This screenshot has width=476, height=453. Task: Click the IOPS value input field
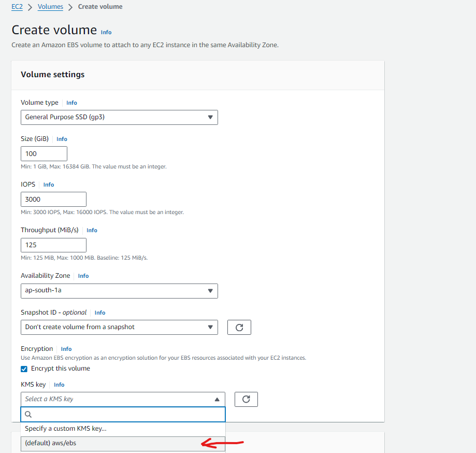point(53,199)
